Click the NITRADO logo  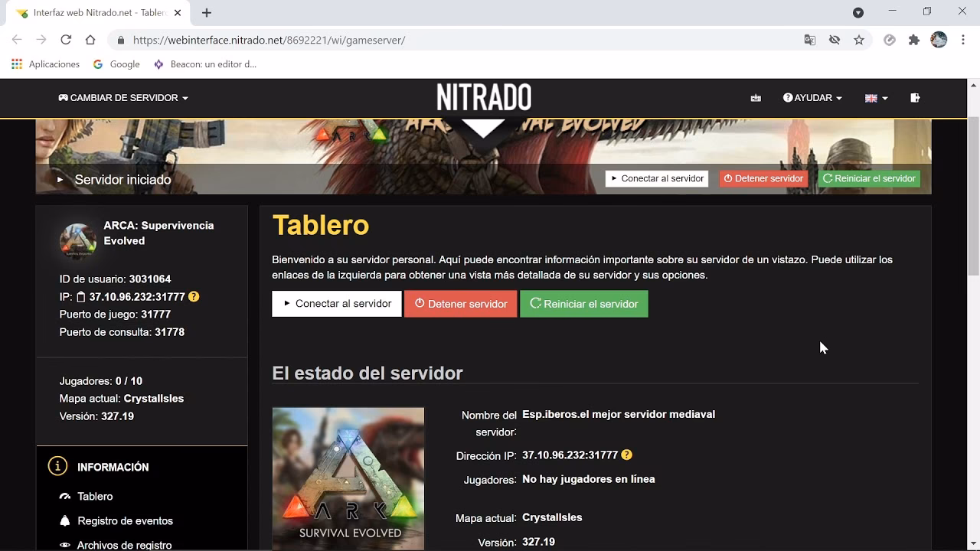coord(484,97)
